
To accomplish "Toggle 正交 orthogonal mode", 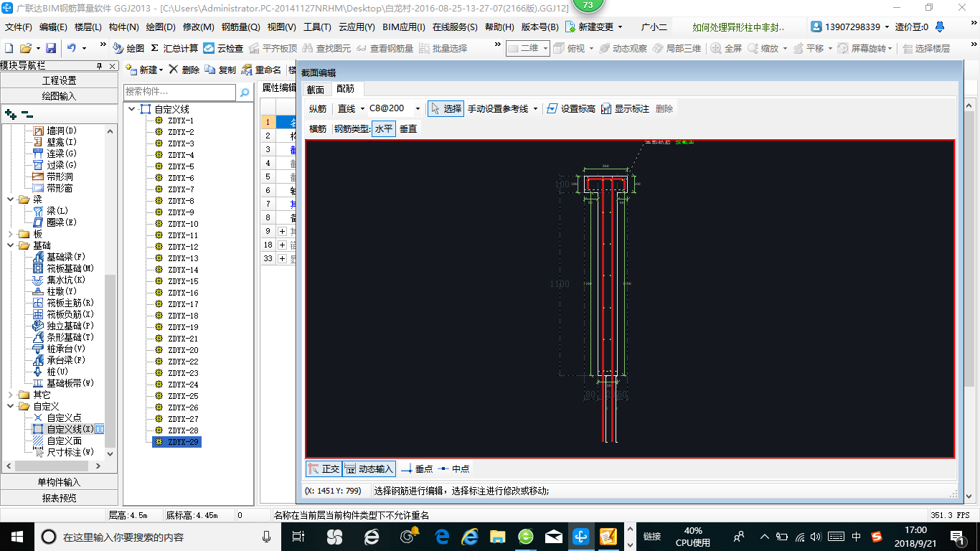I will tap(324, 468).
